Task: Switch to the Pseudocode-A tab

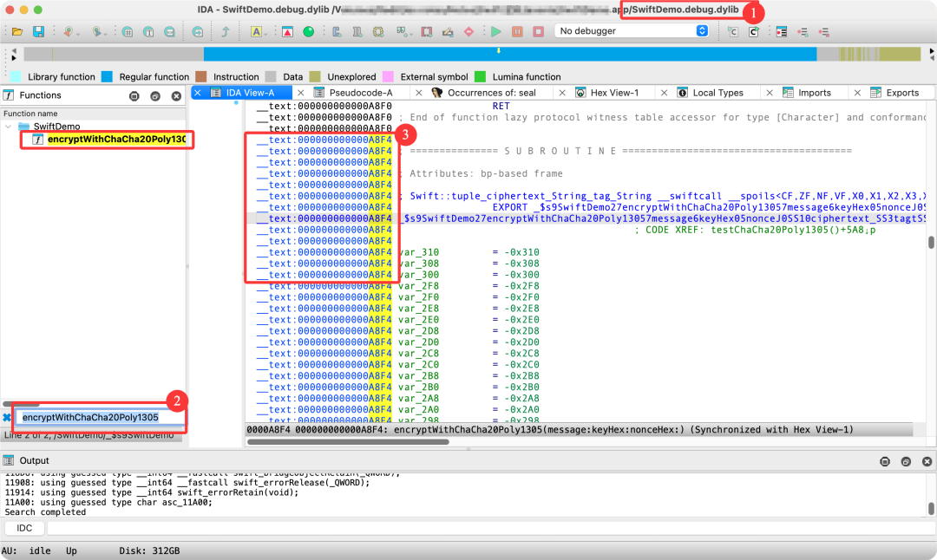Action: pos(358,92)
